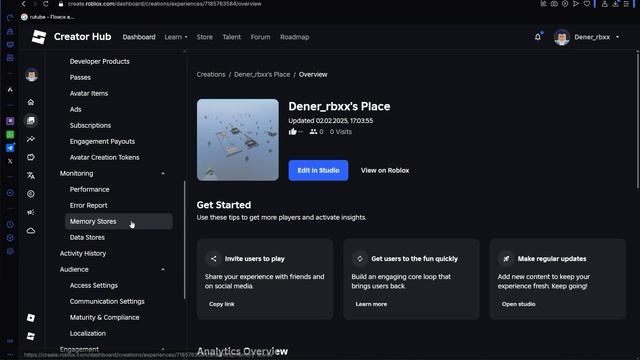Open Avatar Creation Tokens
The height and width of the screenshot is (360, 640).
click(104, 157)
